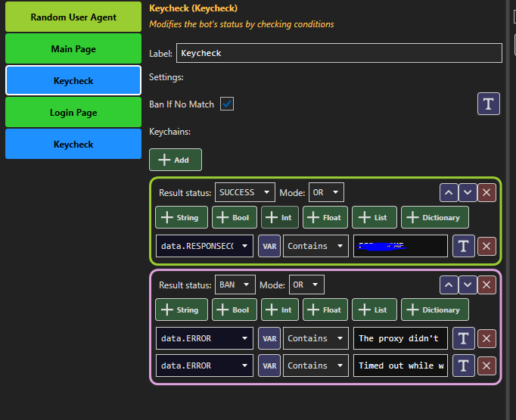The height and width of the screenshot is (420, 516).
Task: Toggle VAR button in the proxy didn't row
Action: [269, 338]
